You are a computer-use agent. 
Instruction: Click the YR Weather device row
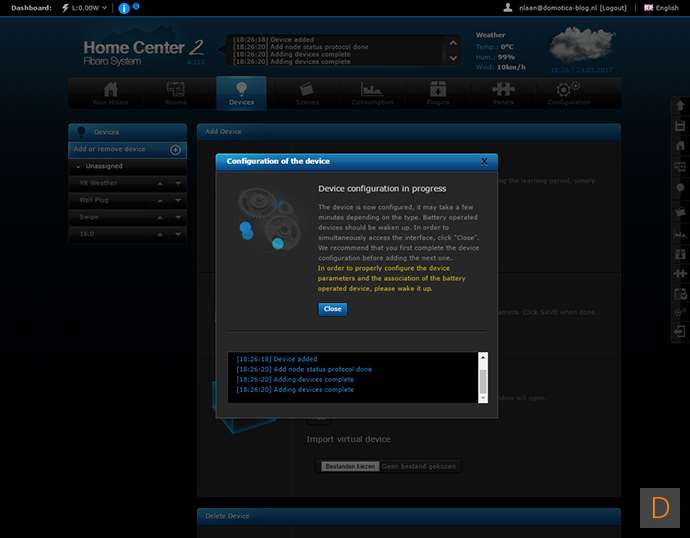pos(128,183)
